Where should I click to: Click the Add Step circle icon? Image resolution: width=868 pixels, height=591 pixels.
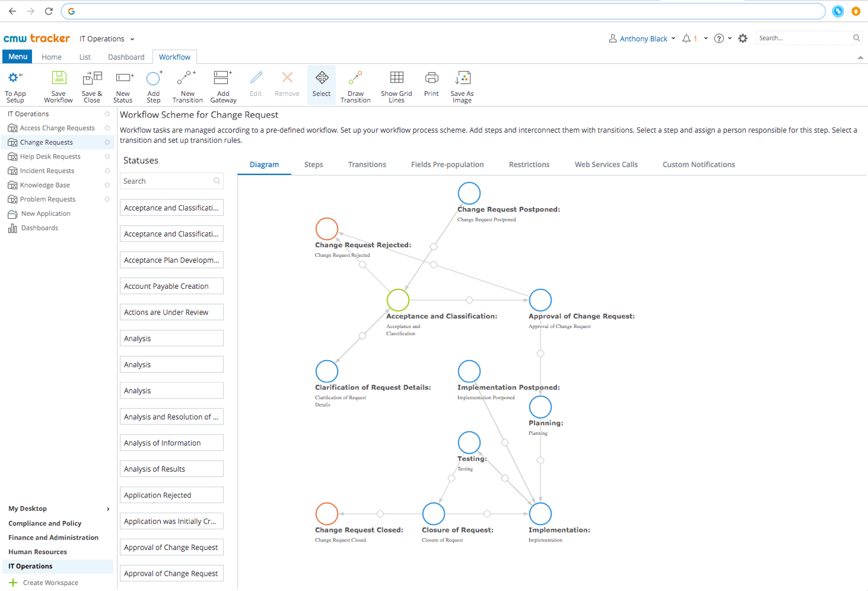tap(154, 78)
